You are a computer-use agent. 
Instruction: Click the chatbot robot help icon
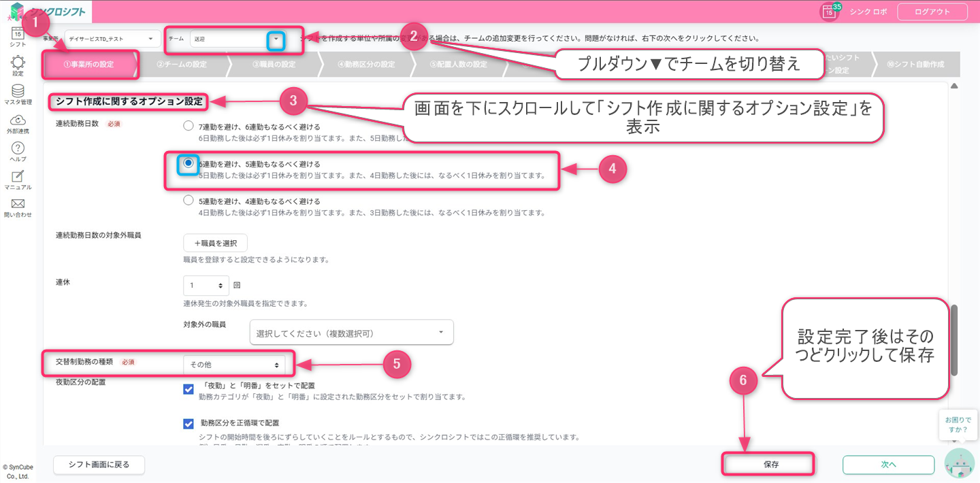[x=959, y=463]
